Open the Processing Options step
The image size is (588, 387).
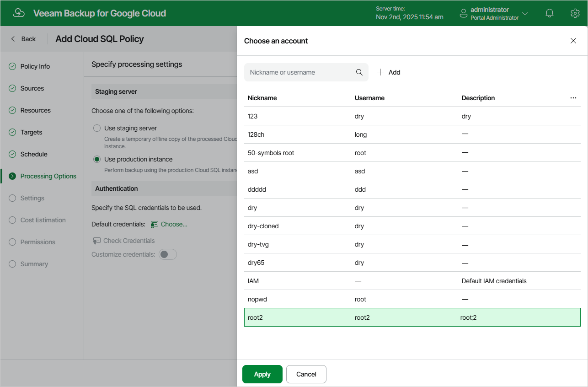pyautogui.click(x=48, y=176)
